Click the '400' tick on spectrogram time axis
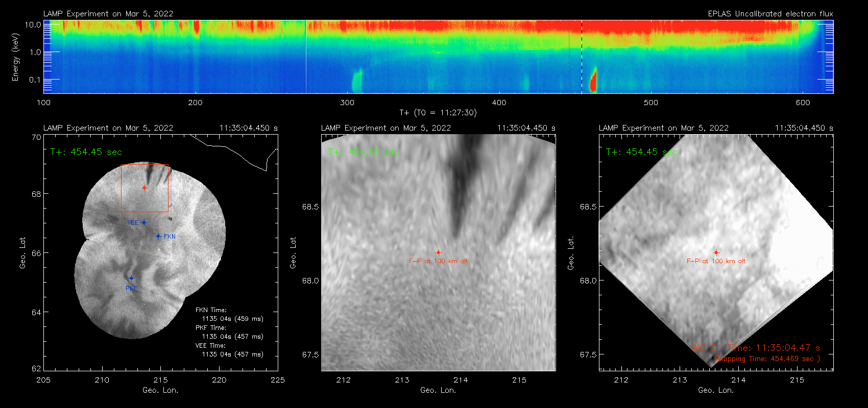The height and width of the screenshot is (408, 868). [x=499, y=103]
